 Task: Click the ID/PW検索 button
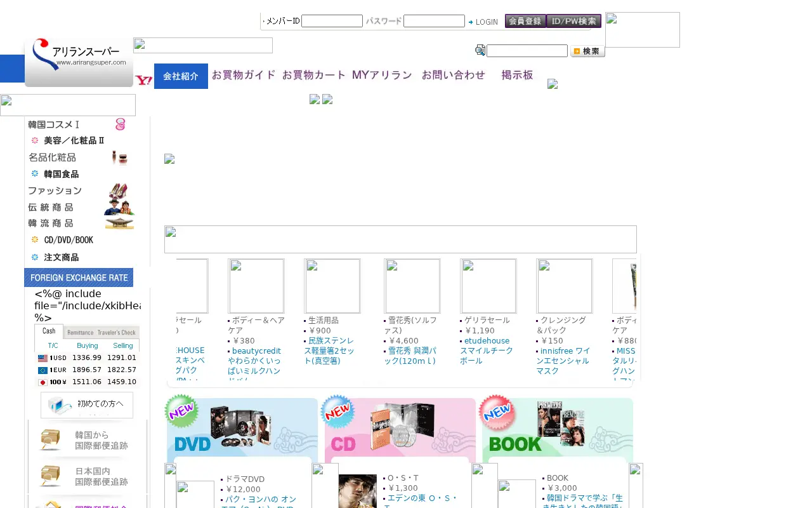click(573, 21)
